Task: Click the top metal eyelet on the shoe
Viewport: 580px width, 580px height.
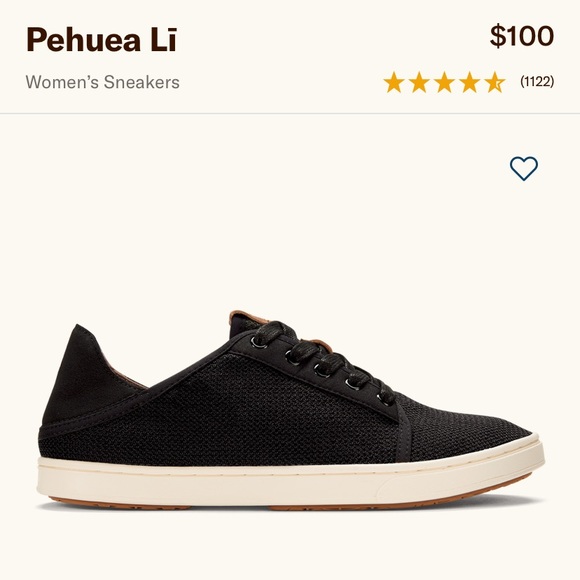Action: click(x=257, y=342)
